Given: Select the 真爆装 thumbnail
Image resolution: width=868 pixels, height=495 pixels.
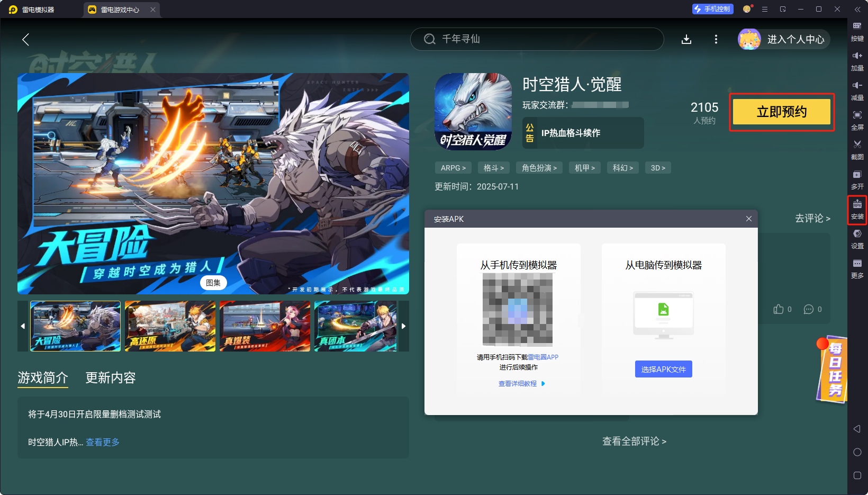Looking at the screenshot, I should coord(265,326).
